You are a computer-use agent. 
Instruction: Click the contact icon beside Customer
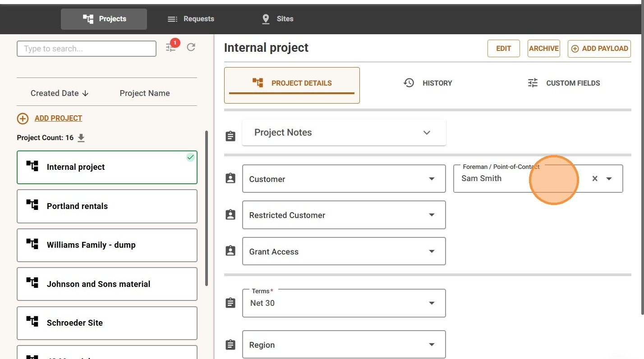(x=230, y=178)
